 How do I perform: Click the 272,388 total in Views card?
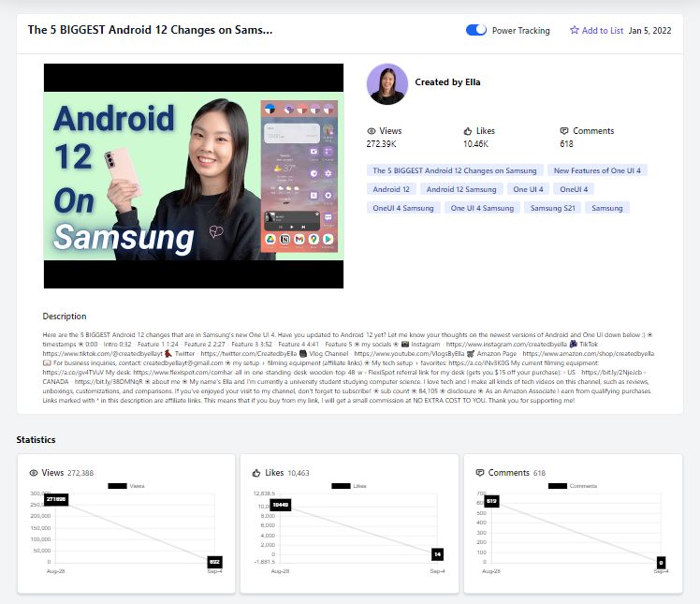pos(80,473)
